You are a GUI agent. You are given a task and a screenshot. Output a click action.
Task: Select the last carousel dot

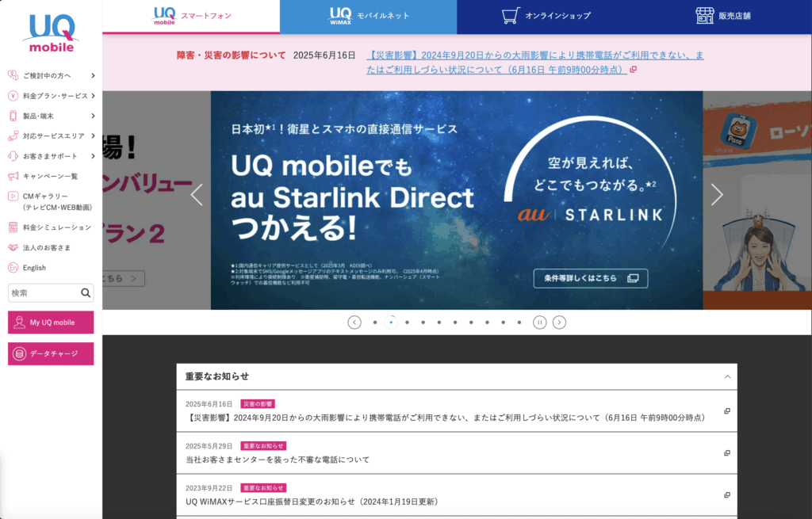tap(519, 322)
